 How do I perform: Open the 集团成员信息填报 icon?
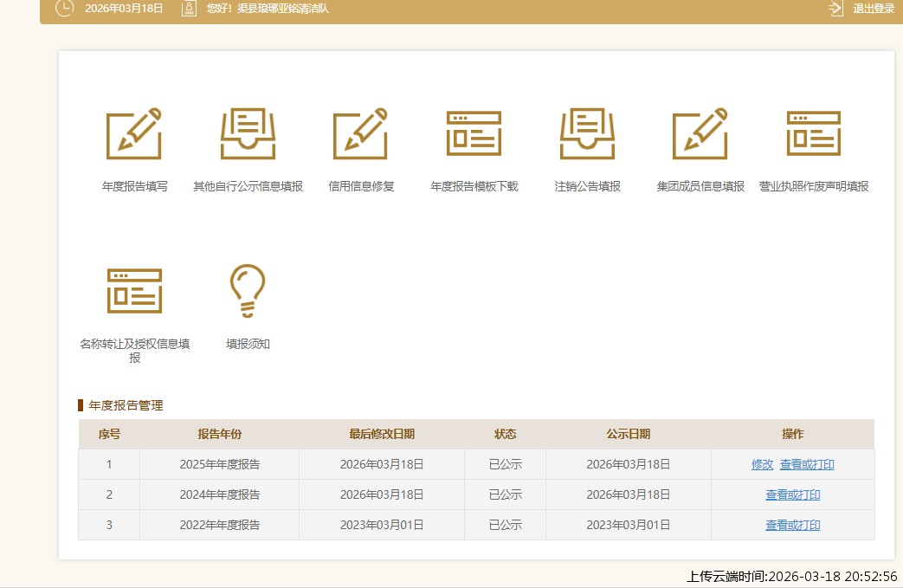(x=700, y=134)
